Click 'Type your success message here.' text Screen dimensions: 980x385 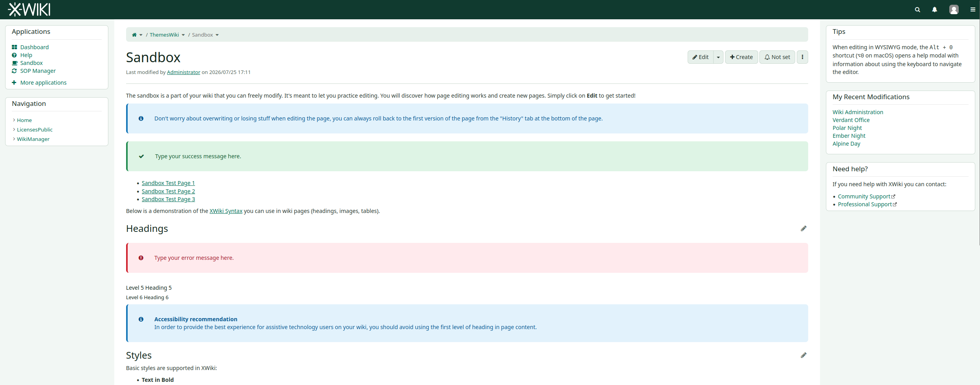tap(198, 156)
